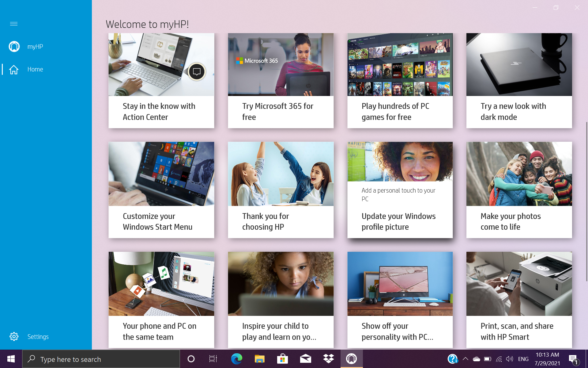Open the Home icon in sidebar
588x368 pixels.
[x=14, y=69]
